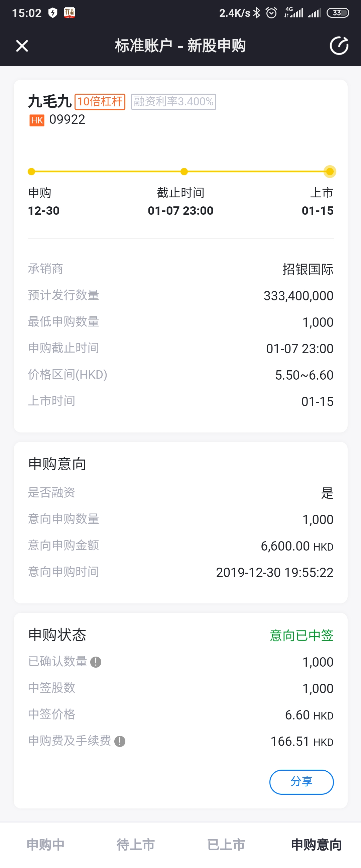Switch to the 待上市 tab
The width and height of the screenshot is (361, 868).
[x=136, y=845]
